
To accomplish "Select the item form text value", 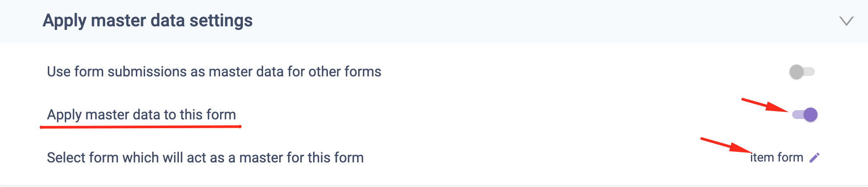I will 776,158.
